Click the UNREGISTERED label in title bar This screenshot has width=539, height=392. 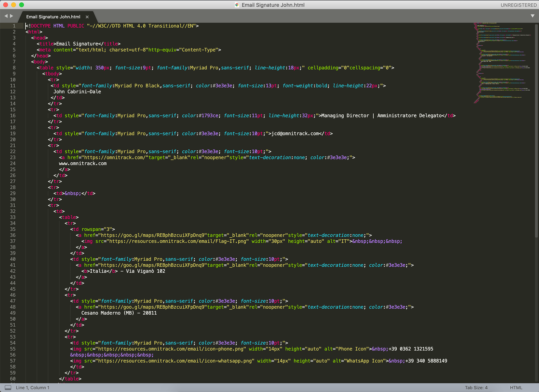519,5
